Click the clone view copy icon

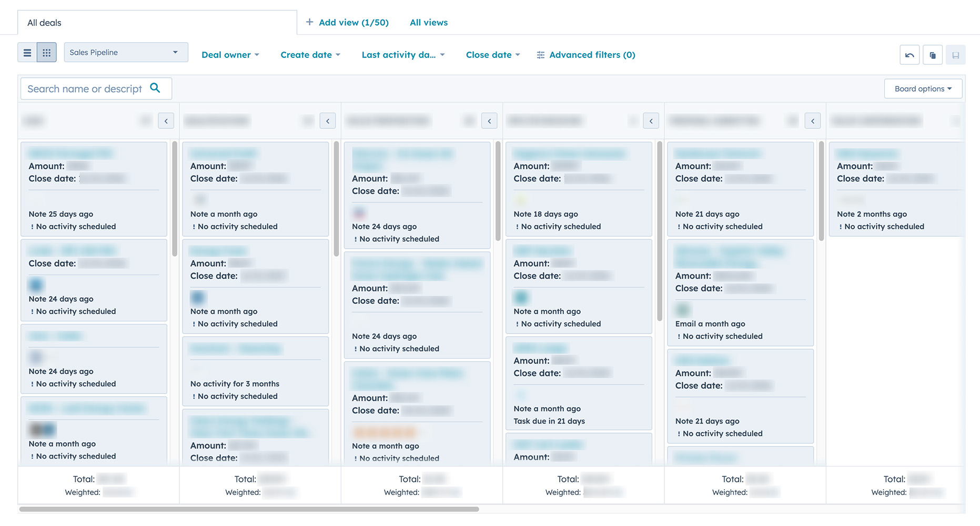coord(933,54)
